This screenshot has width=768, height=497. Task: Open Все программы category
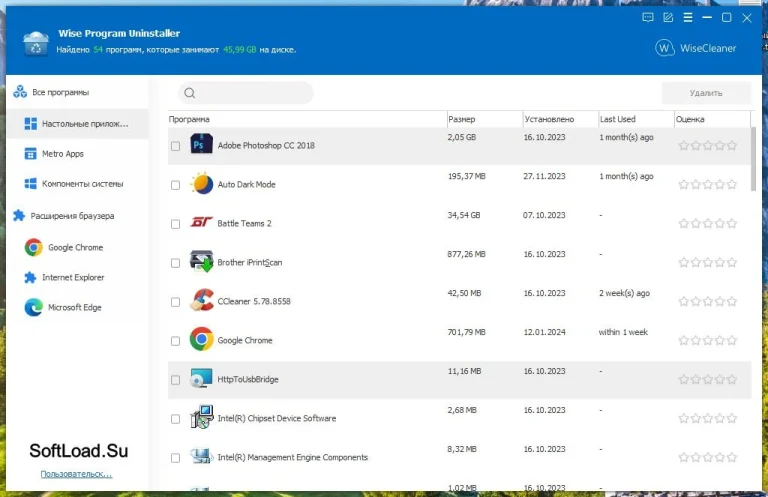click(x=60, y=92)
